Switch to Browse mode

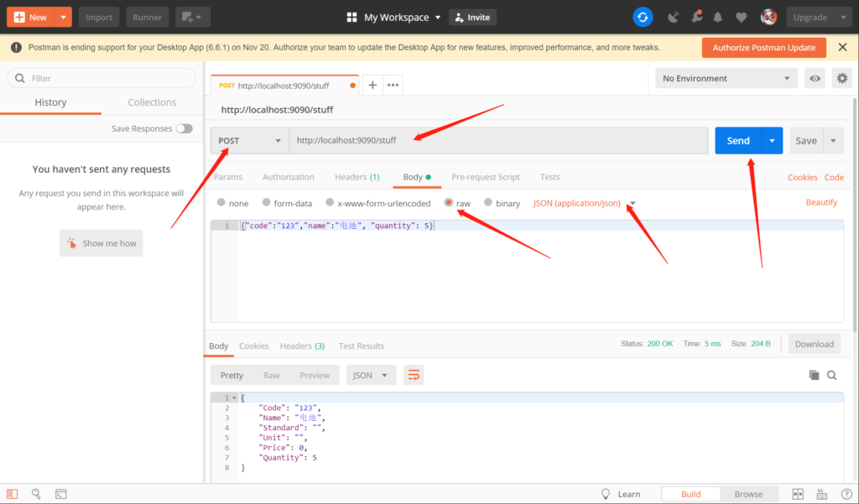click(x=748, y=494)
